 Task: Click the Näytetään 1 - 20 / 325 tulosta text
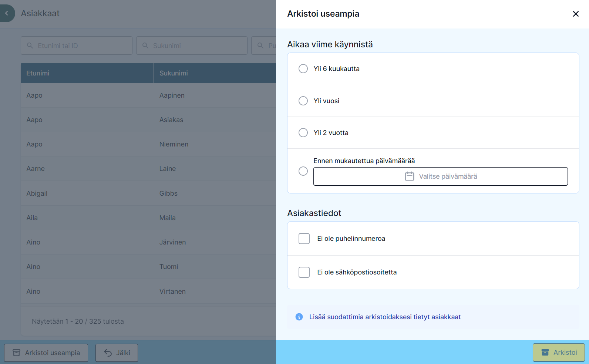pyautogui.click(x=78, y=321)
